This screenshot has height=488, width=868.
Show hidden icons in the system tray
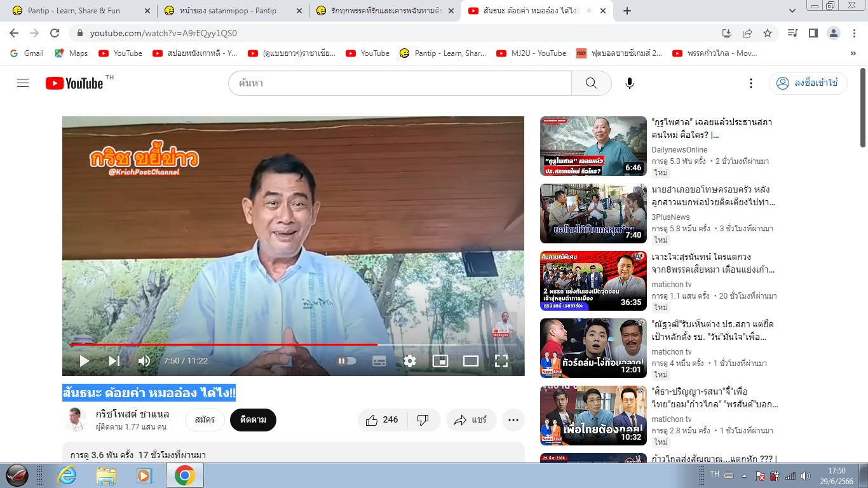(744, 475)
